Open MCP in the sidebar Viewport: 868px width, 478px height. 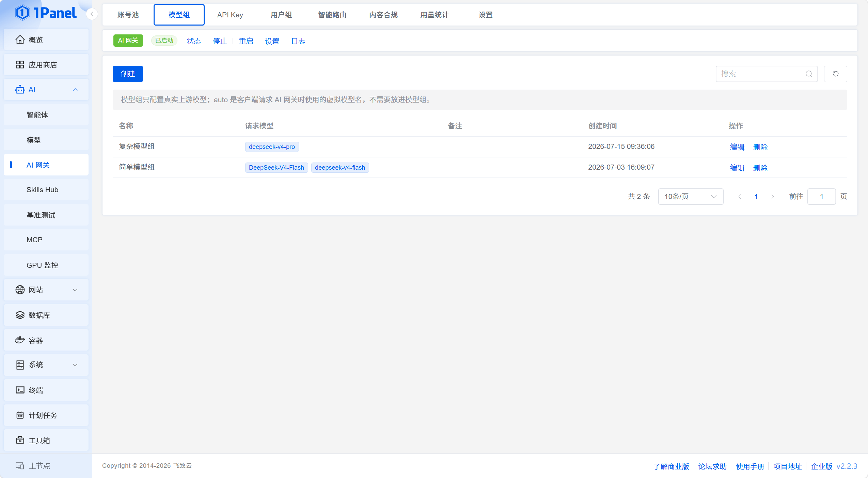(46, 240)
